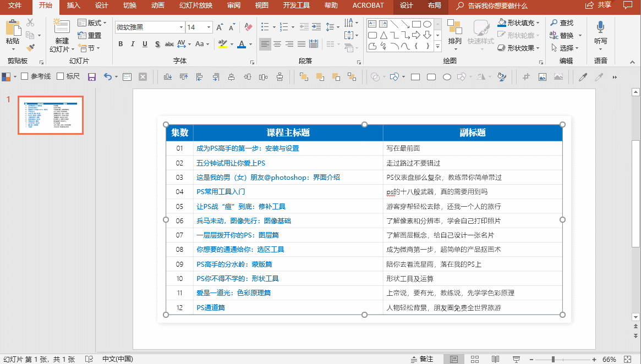
Task: Click the 重置 Reset button
Action: click(90, 36)
